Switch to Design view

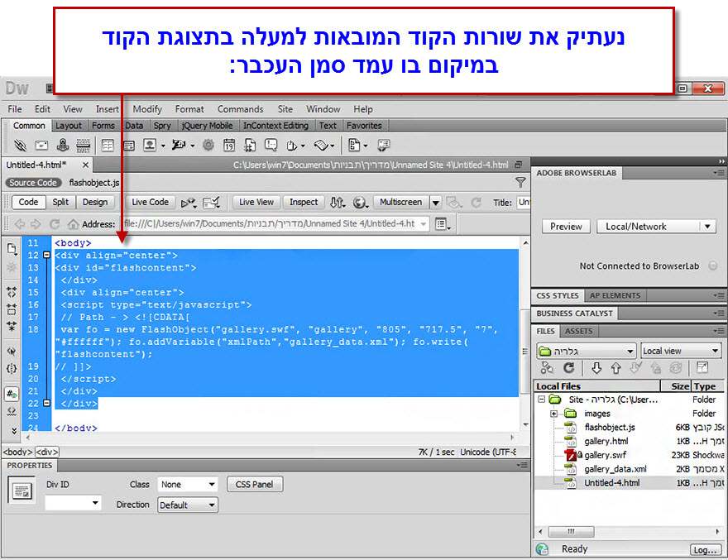pyautogui.click(x=94, y=202)
